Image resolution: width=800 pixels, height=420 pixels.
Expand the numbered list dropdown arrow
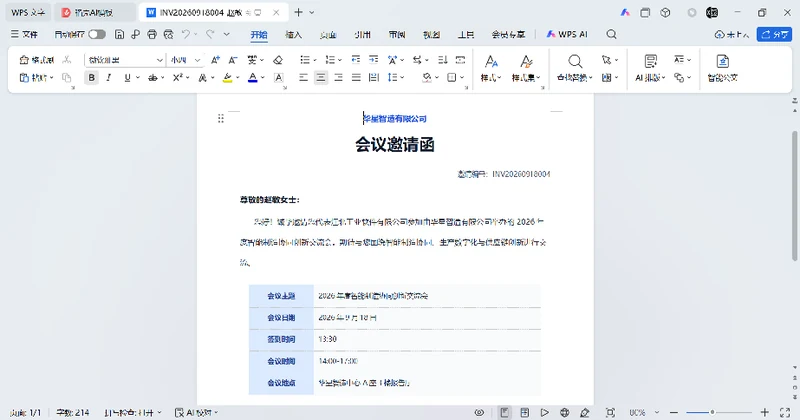point(340,60)
